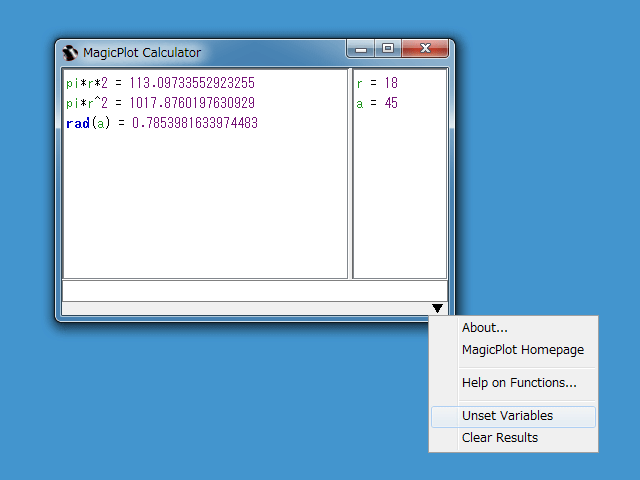Close the MagicPlot Calculator window

point(425,49)
